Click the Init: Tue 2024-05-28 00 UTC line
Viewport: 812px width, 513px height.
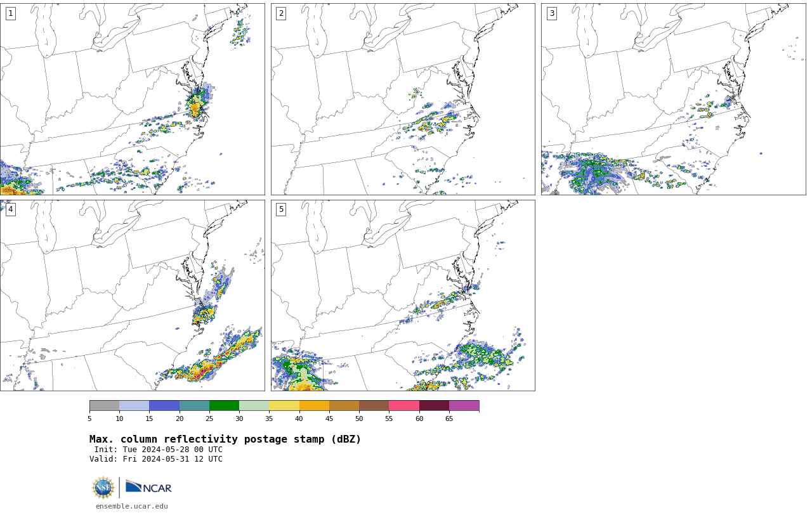click(x=159, y=450)
